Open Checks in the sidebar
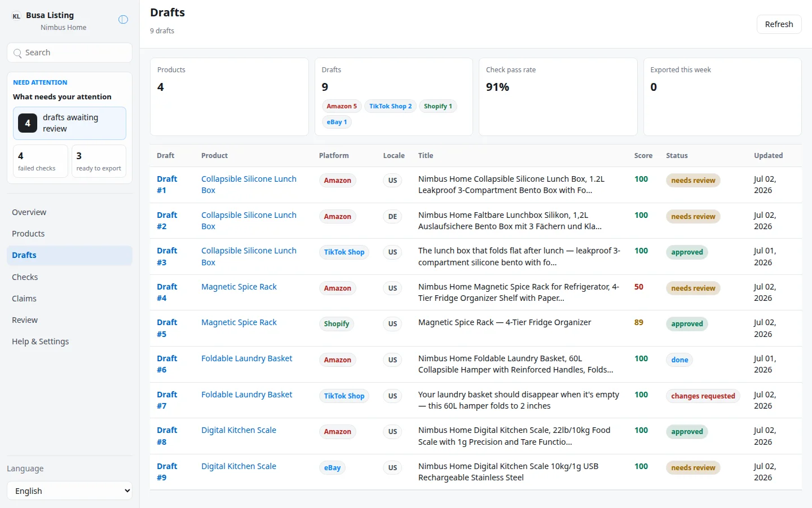The image size is (812, 508). tap(69, 277)
